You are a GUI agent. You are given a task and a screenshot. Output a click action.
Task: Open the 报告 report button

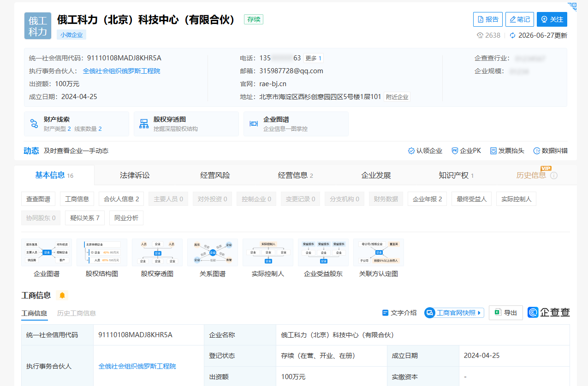[x=488, y=19]
